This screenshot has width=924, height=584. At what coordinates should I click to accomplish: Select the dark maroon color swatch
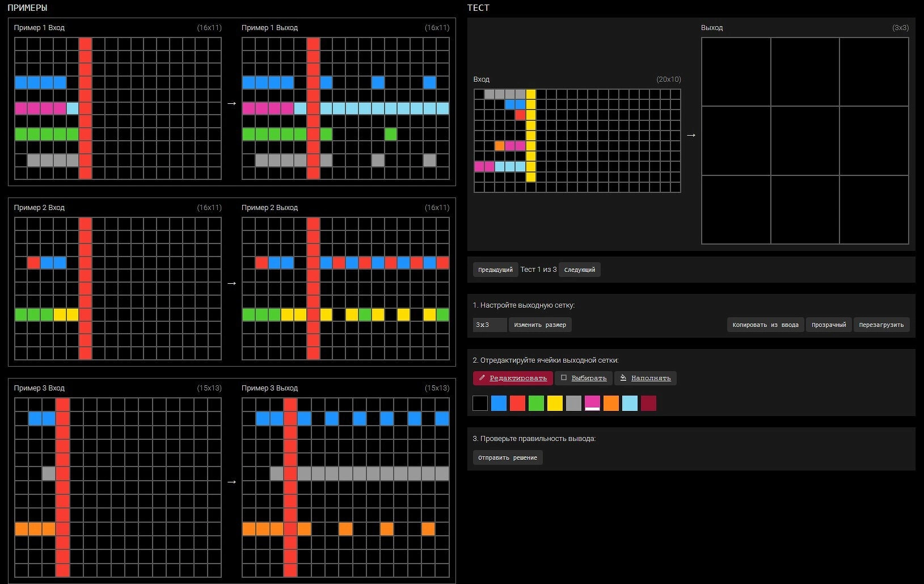pyautogui.click(x=648, y=404)
